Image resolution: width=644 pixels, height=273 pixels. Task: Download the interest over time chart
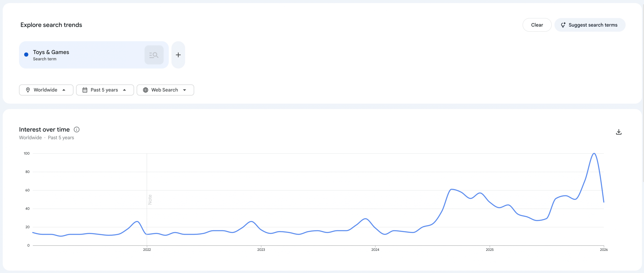tap(619, 132)
